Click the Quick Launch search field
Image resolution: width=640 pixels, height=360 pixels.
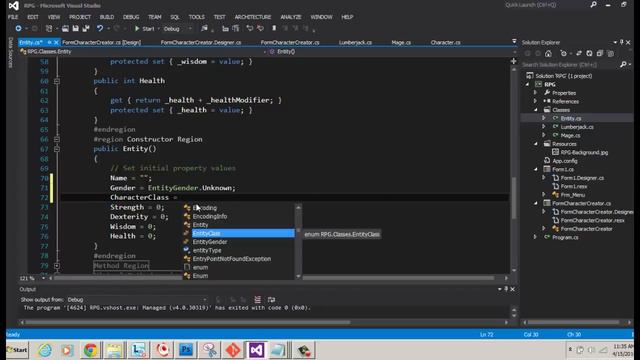[546, 5]
